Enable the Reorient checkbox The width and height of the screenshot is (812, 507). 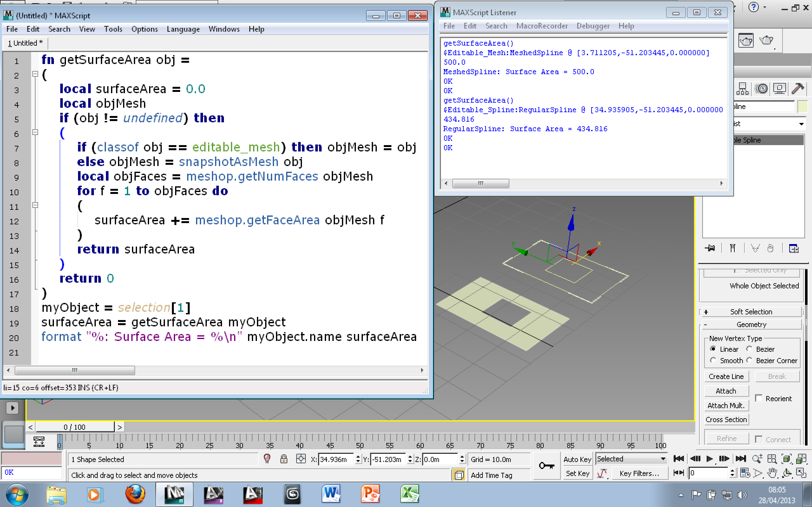point(759,398)
